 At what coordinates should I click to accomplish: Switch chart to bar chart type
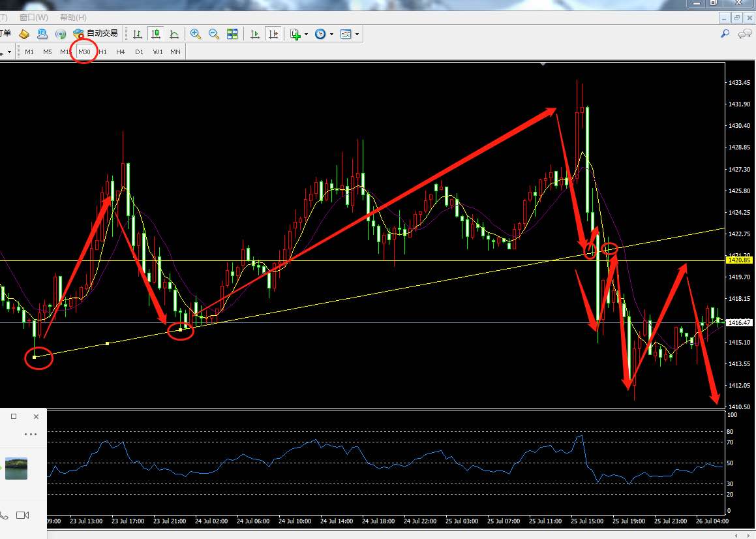pos(138,34)
